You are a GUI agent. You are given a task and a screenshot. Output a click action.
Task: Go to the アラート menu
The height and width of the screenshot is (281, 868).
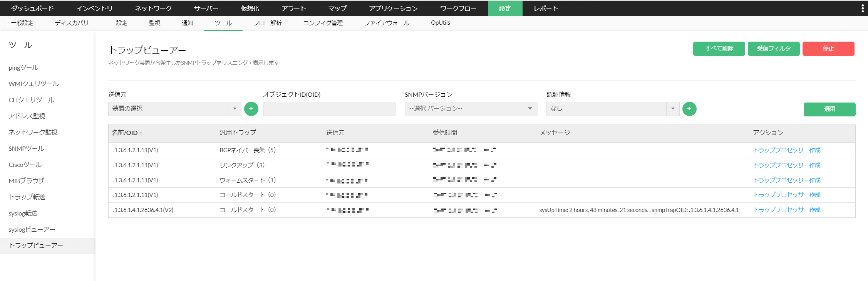[293, 8]
